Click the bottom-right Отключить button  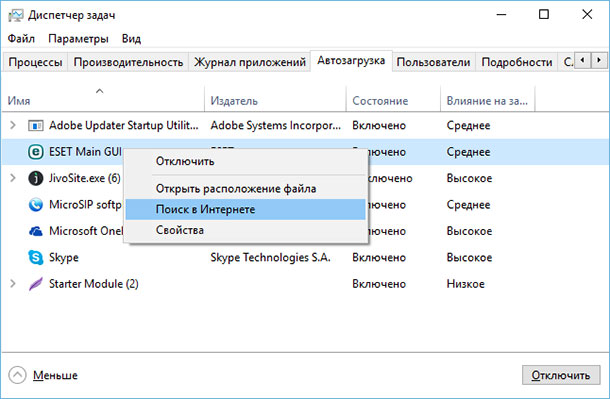pyautogui.click(x=561, y=375)
